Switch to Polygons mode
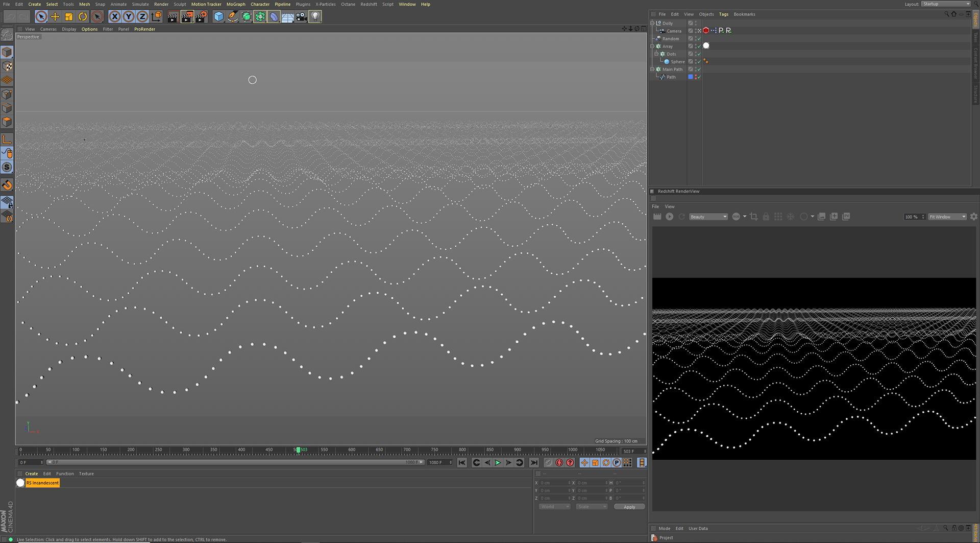This screenshot has width=980, height=543. [7, 122]
